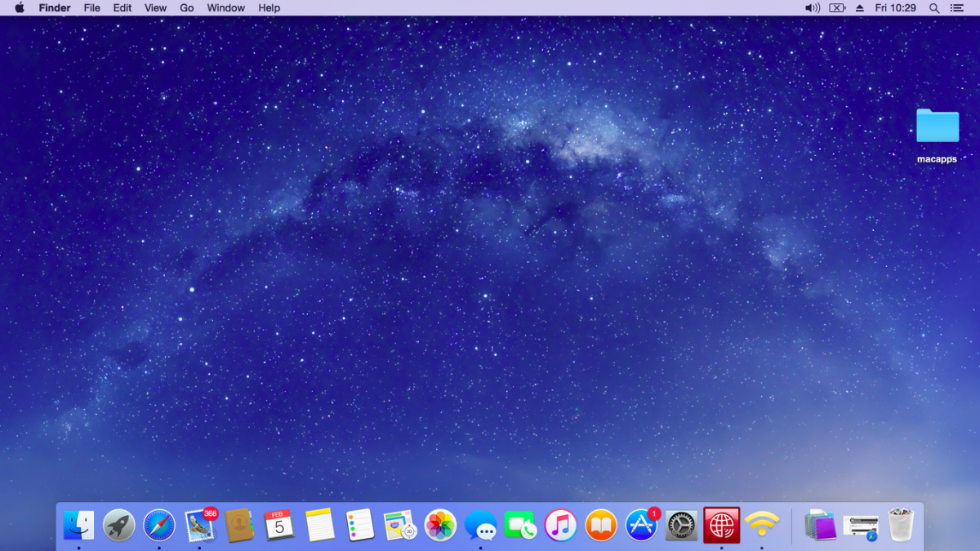Open the Calendar app showing Feb 5

coord(279,525)
